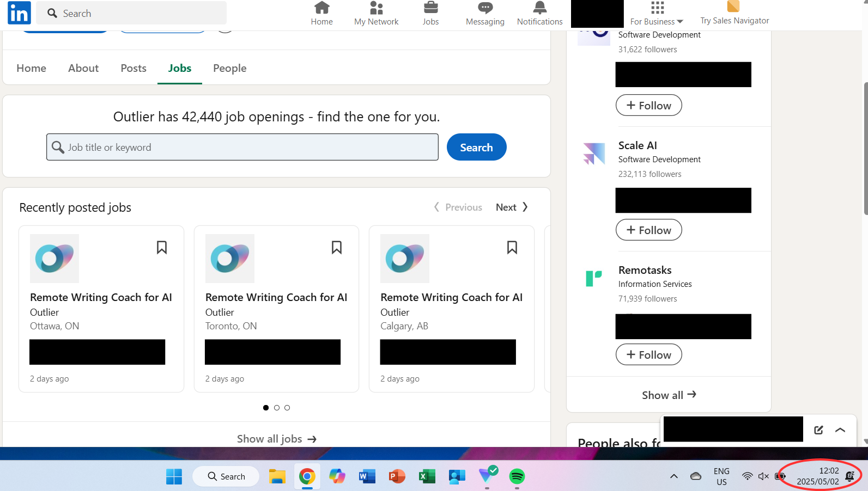This screenshot has width=868, height=491.
Task: Click the LinkedIn top Search box
Action: coord(131,13)
